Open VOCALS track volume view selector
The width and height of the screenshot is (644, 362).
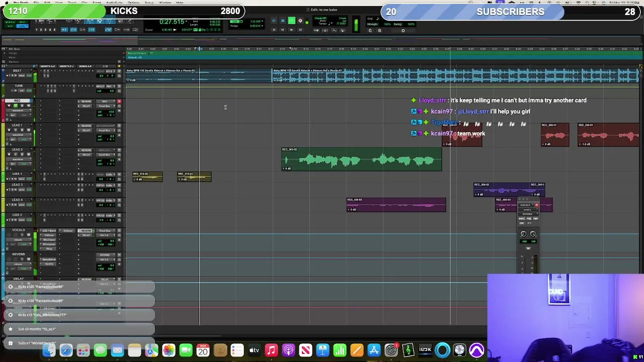18,240
